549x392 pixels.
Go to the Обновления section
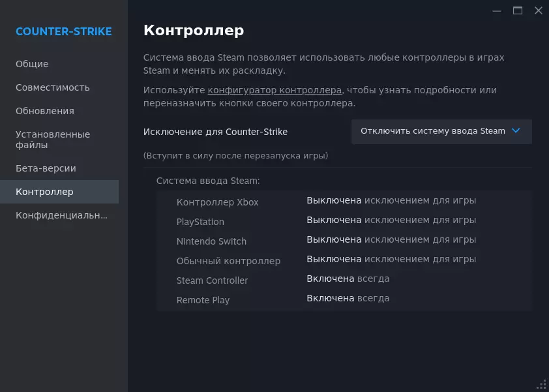[45, 111]
